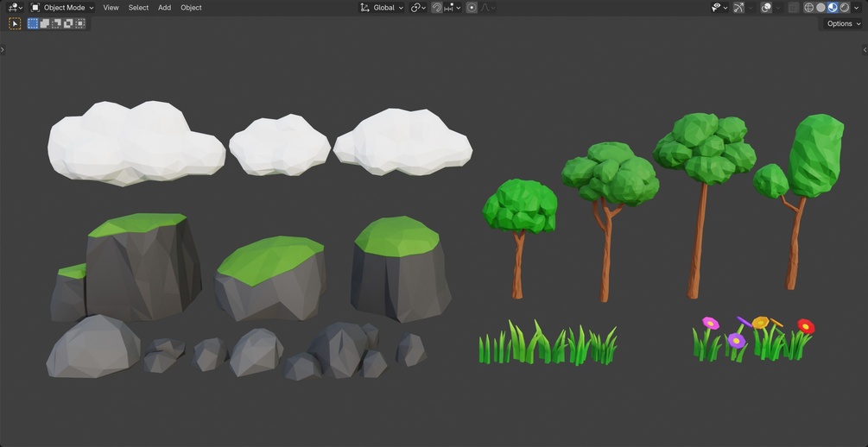This screenshot has height=447, width=868.
Task: Switch to solid viewport shading
Action: (x=820, y=8)
